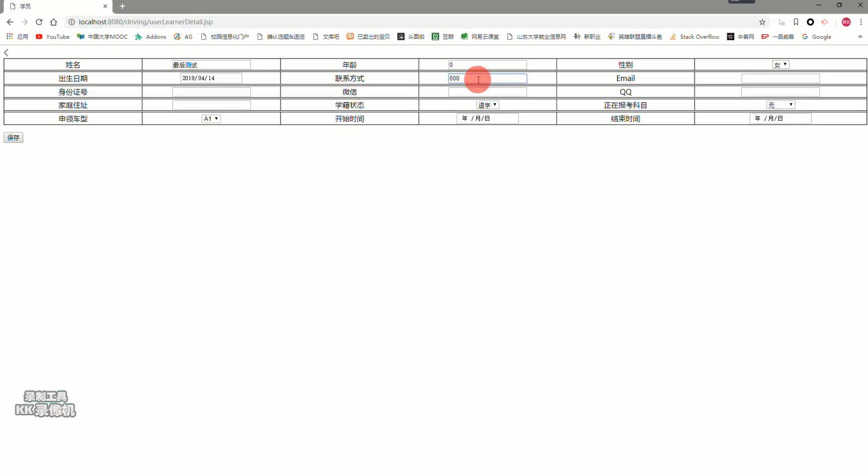Open the browser home page icon
This screenshot has height=473, width=868.
[53, 22]
